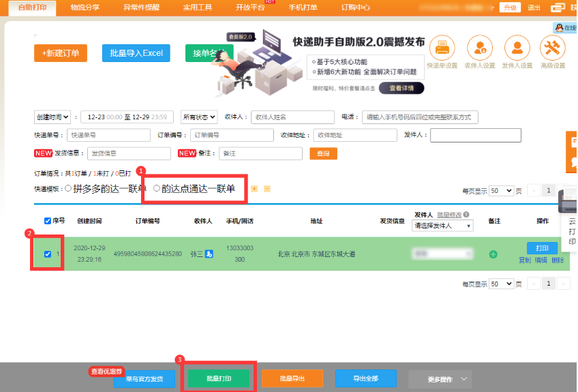Click the green plus remark icon
This screenshot has height=392, width=578.
tap(493, 254)
